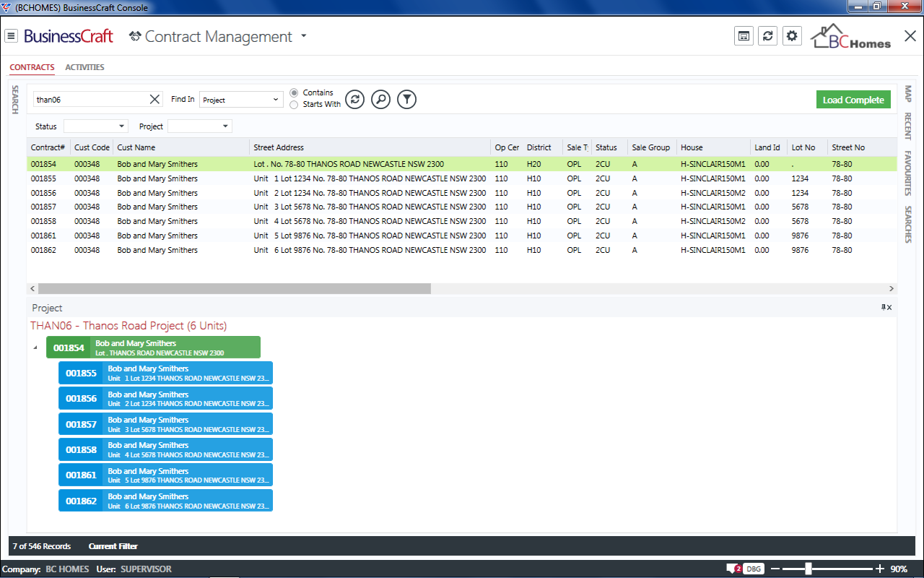The image size is (924, 578).
Task: Open the notification chat icon in status bar
Action: [x=733, y=569]
